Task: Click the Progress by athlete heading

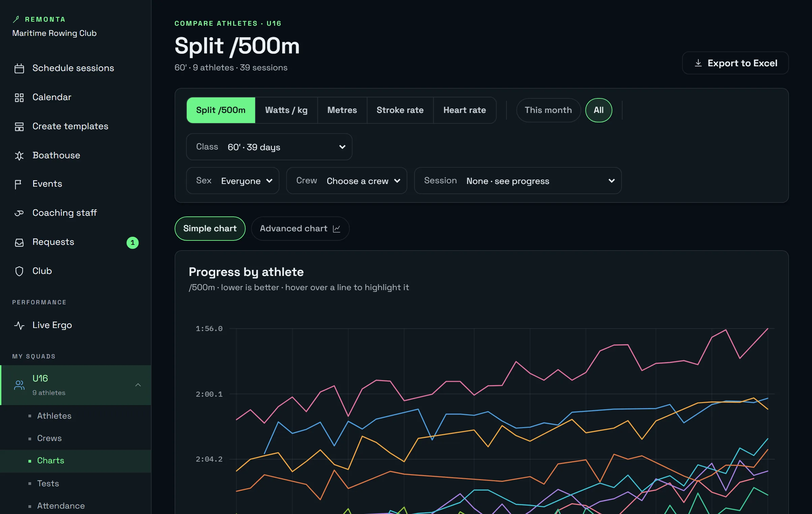Action: (x=246, y=272)
